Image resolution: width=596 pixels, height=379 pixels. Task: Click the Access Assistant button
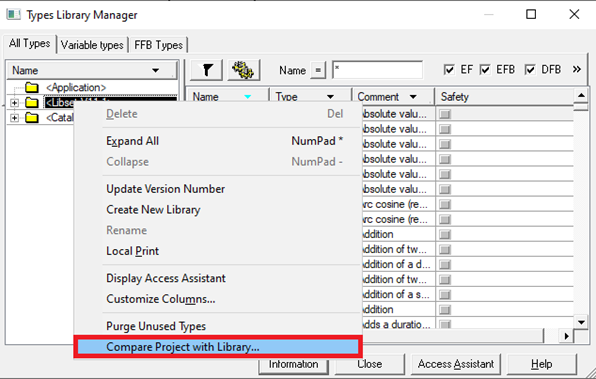click(456, 364)
